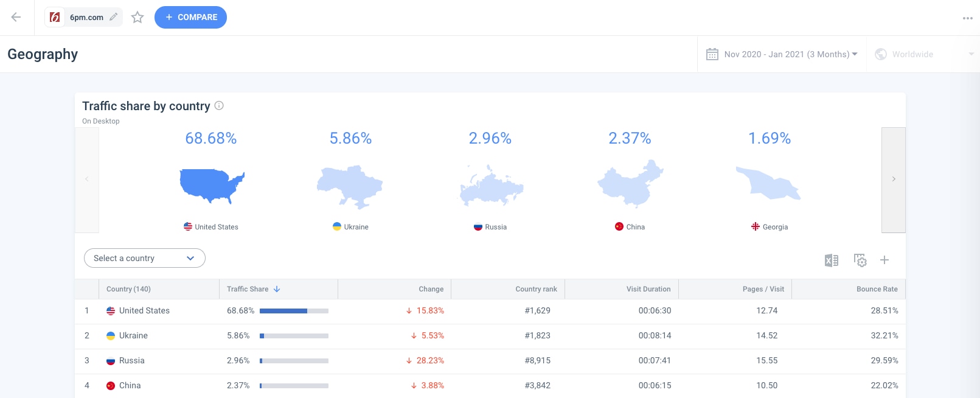Click the Ukraine traffic share bar
The width and height of the screenshot is (980, 398).
tap(294, 336)
